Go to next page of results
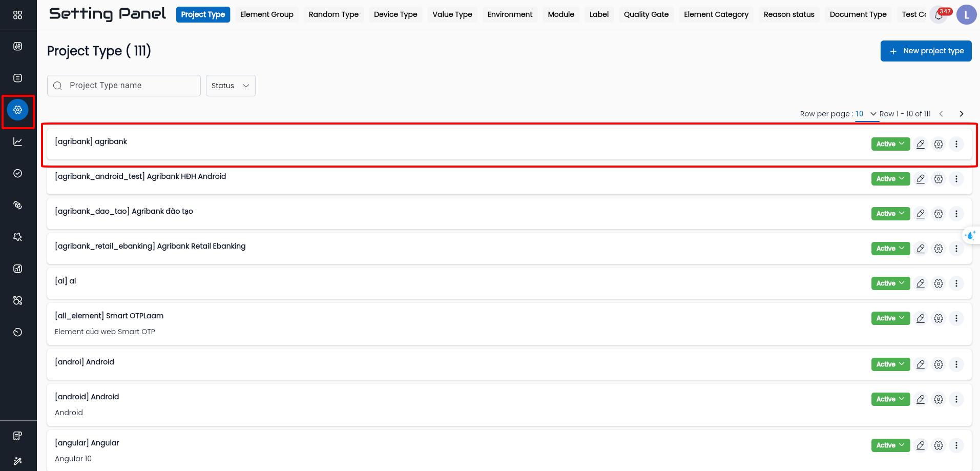This screenshot has width=980, height=471. pyautogui.click(x=962, y=114)
